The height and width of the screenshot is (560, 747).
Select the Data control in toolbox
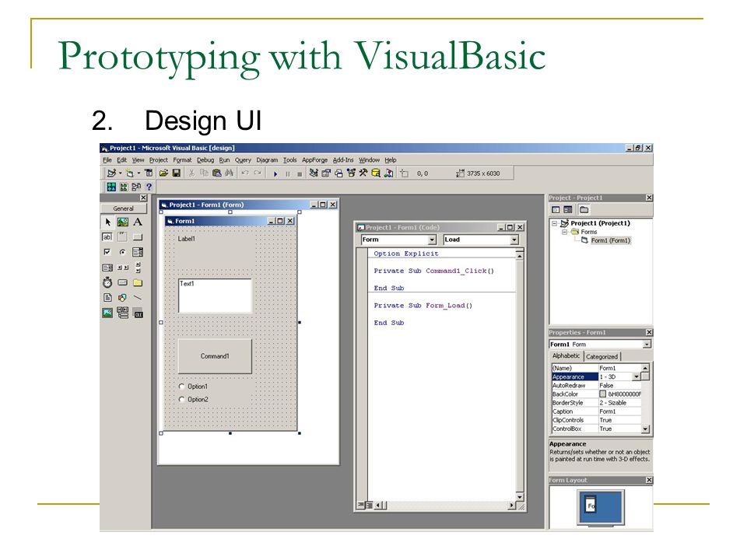[x=123, y=313]
